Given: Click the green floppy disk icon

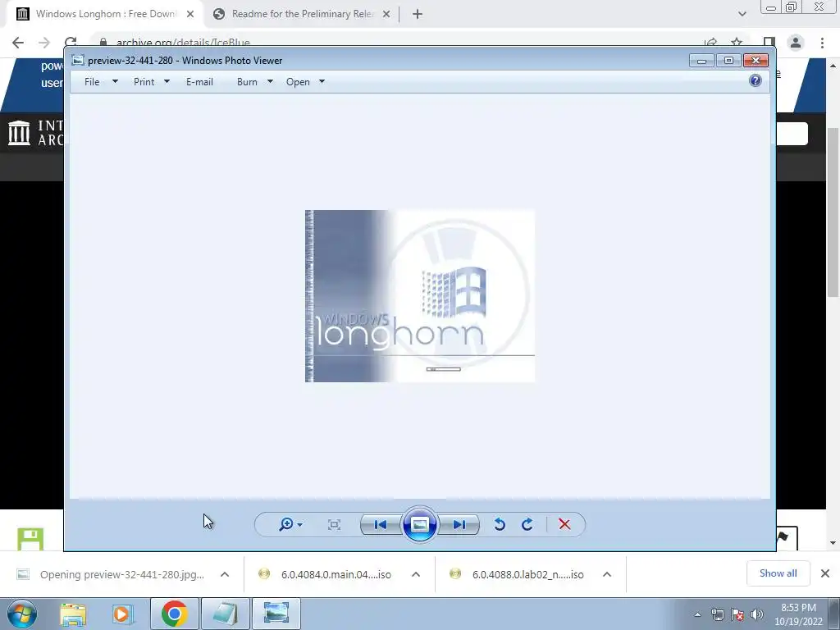Looking at the screenshot, I should point(30,539).
